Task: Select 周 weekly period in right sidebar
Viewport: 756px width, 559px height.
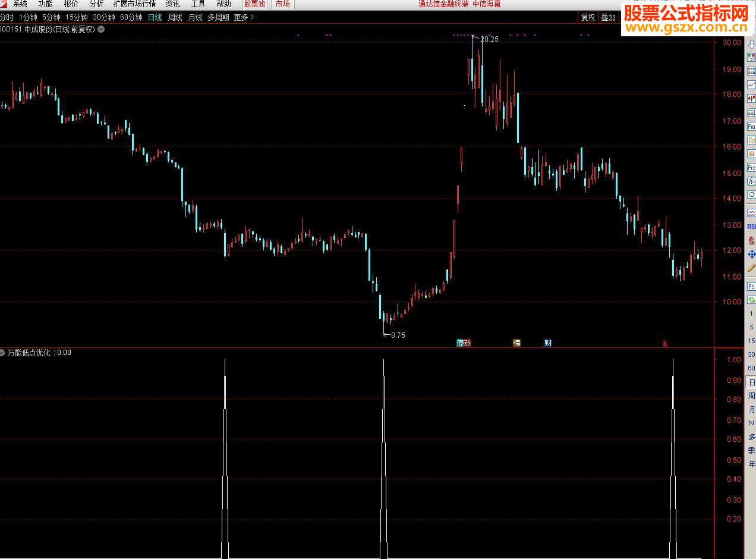Action: tap(751, 396)
